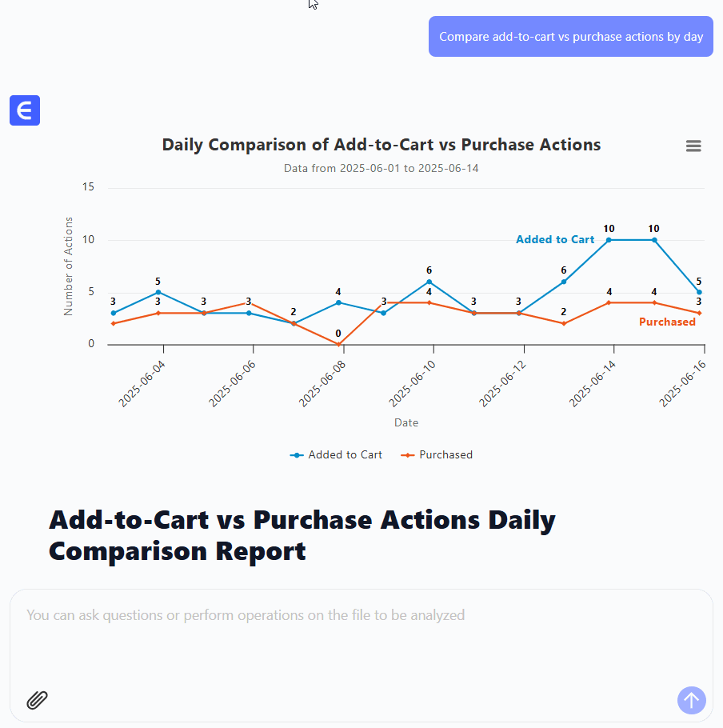723x728 pixels.
Task: Open the chart hamburger context menu
Action: [x=693, y=146]
